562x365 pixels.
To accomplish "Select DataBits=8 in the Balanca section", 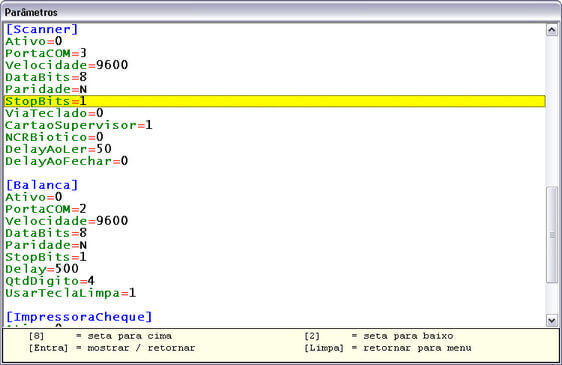I will pyautogui.click(x=46, y=233).
